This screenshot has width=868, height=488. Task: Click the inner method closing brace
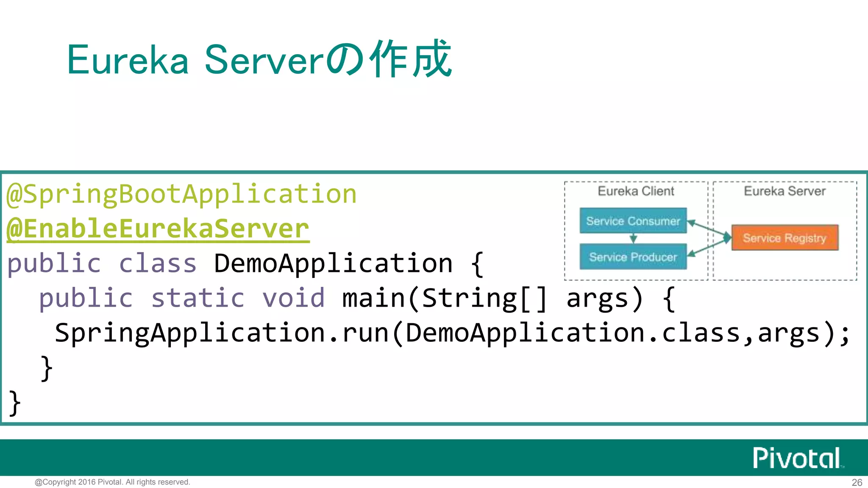pos(46,368)
